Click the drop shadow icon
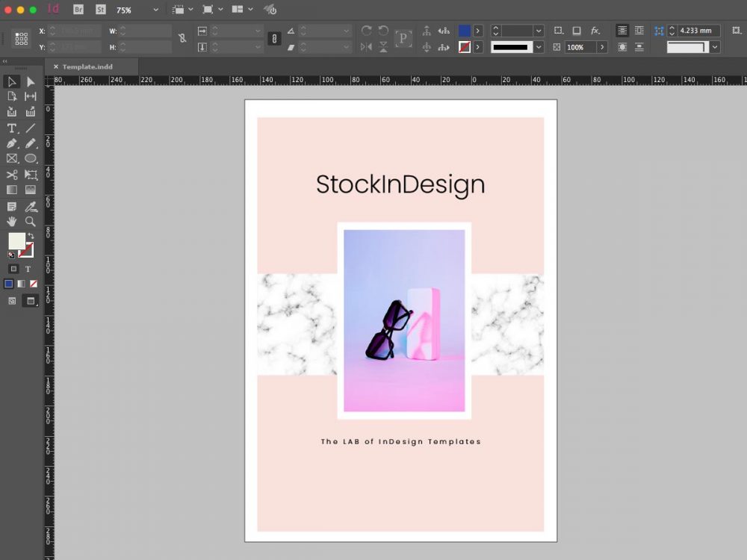Viewport: 747px width, 560px height. [577, 31]
